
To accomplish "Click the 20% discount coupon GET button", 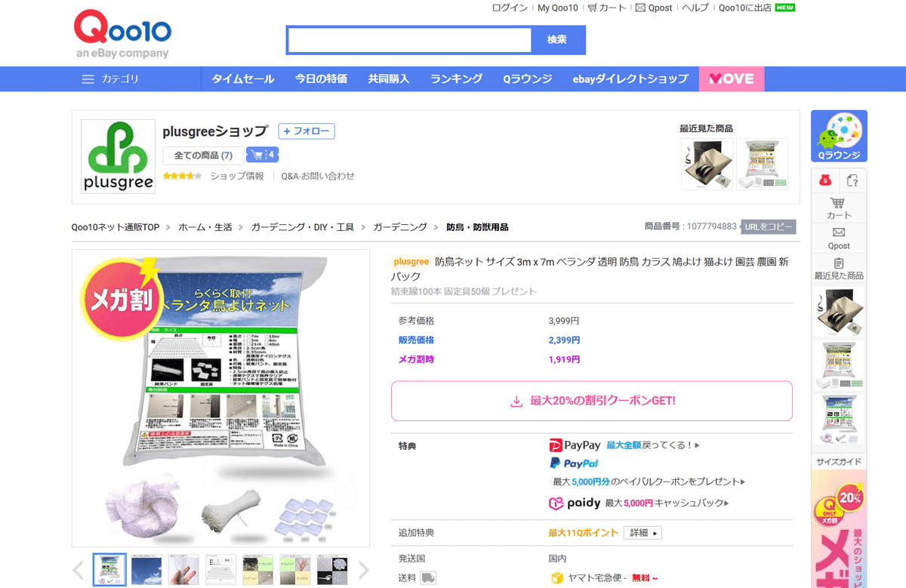I will [592, 401].
